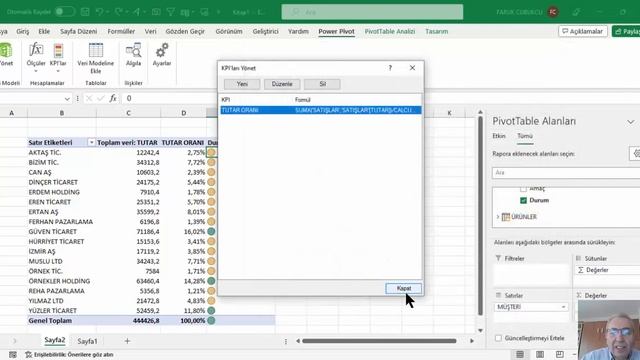Click the Kapat button
The width and height of the screenshot is (640, 360).
pos(404,288)
